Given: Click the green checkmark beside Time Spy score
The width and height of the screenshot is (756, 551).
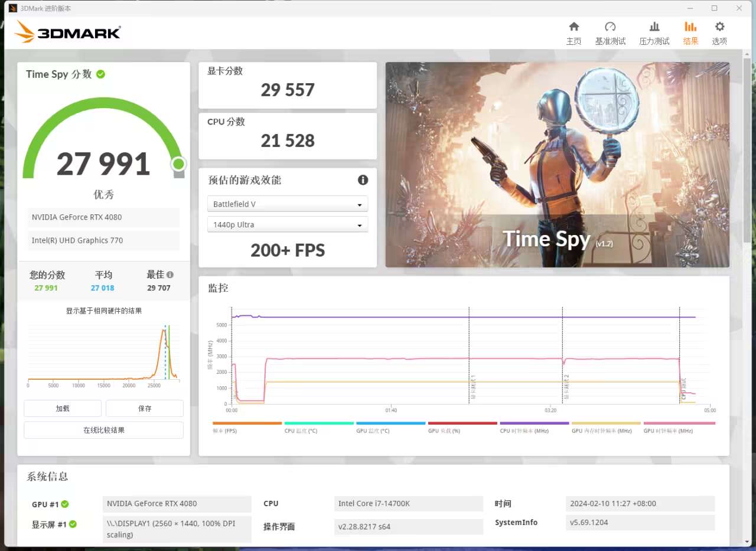Looking at the screenshot, I should 100,74.
